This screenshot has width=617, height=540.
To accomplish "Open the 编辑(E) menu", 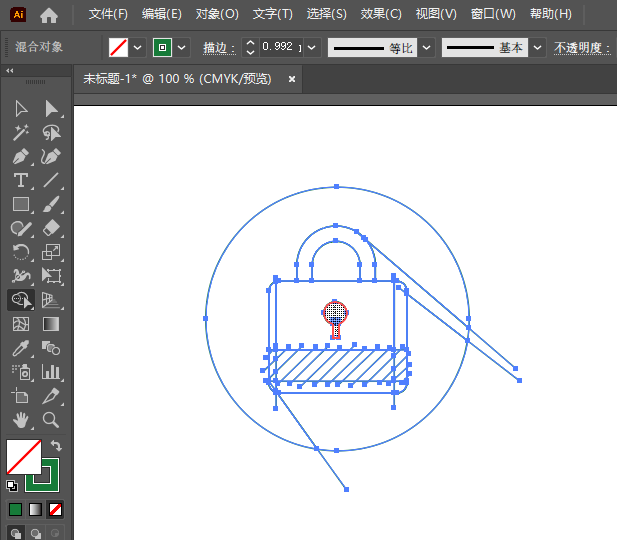I will [162, 14].
